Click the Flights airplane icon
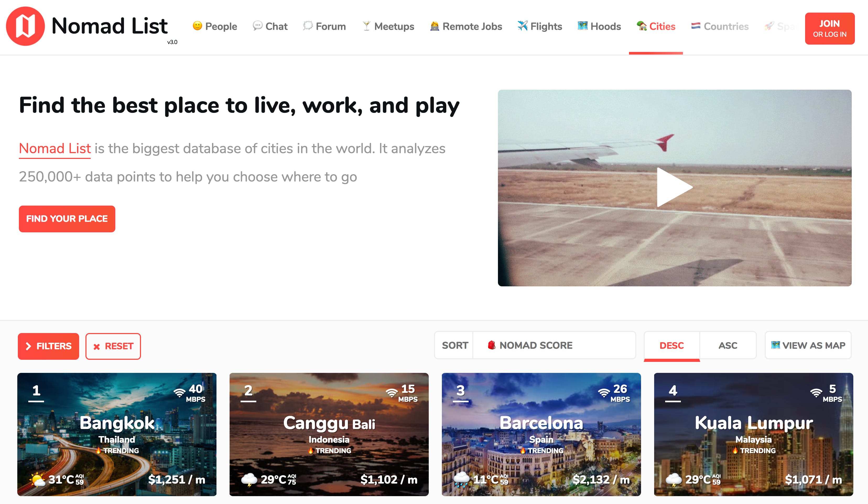 point(523,26)
